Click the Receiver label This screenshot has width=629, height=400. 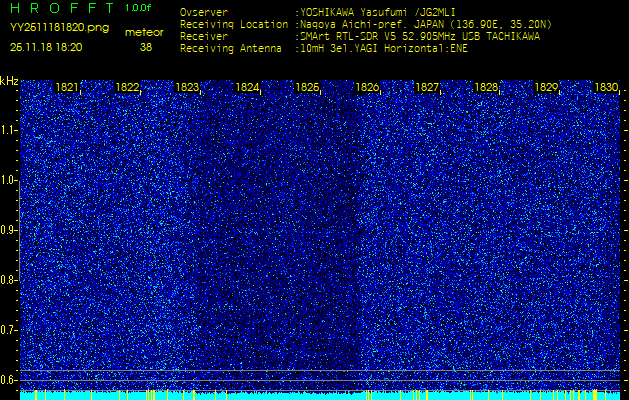pos(204,37)
